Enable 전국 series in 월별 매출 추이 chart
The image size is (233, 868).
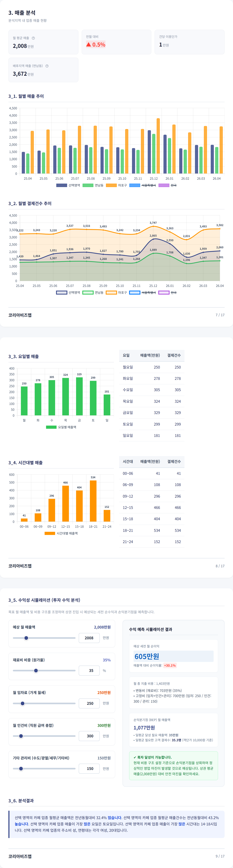[167, 185]
